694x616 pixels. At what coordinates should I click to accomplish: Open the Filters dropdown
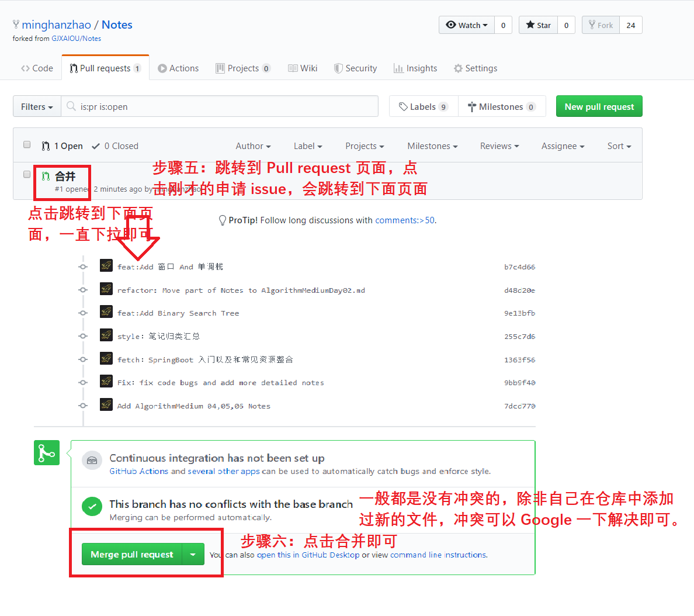pos(37,107)
